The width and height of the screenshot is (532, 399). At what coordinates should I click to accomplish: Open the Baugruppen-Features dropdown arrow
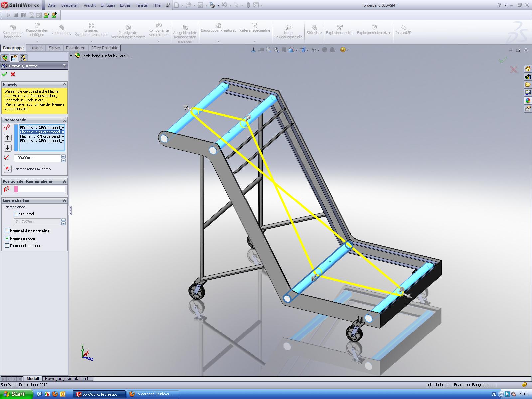(218, 42)
